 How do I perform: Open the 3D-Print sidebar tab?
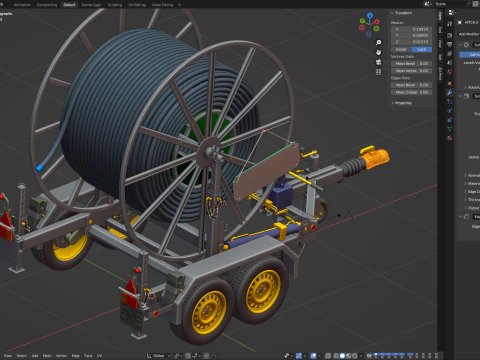pyautogui.click(x=440, y=74)
